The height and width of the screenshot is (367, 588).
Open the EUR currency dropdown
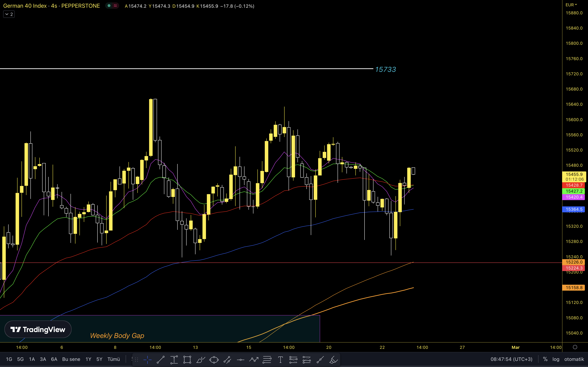[571, 5]
